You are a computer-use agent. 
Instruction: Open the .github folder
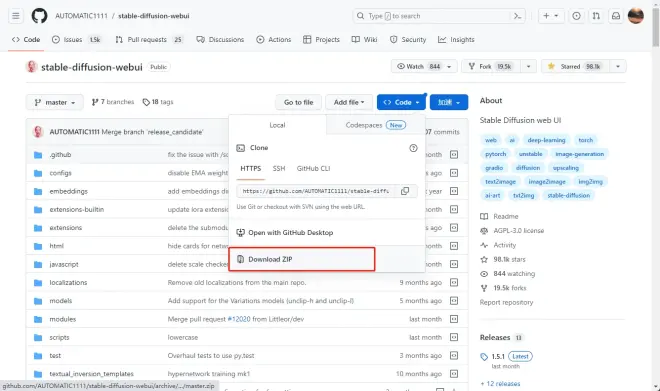60,154
